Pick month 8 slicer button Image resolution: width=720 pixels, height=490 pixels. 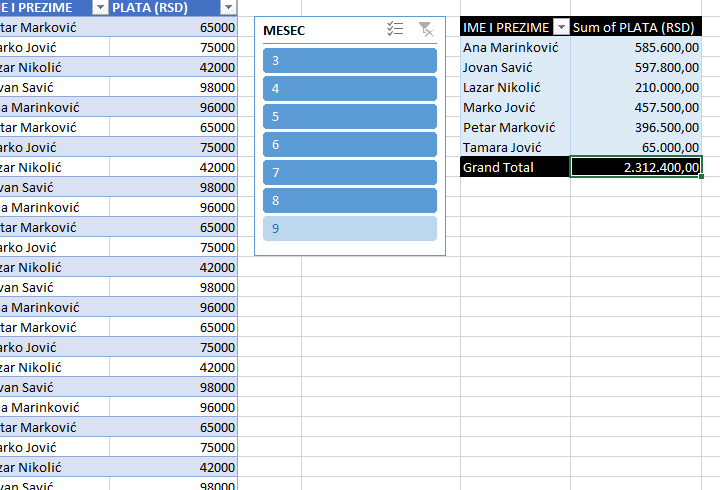pyautogui.click(x=350, y=201)
